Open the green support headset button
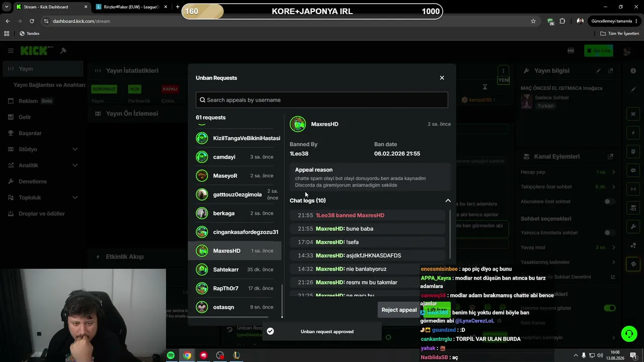Viewport: 644px width, 362px height. click(628, 334)
